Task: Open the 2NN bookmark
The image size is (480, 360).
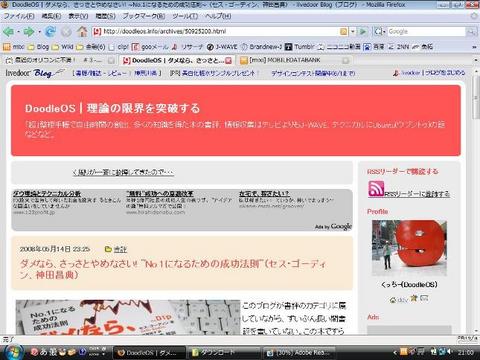Action: (x=399, y=47)
